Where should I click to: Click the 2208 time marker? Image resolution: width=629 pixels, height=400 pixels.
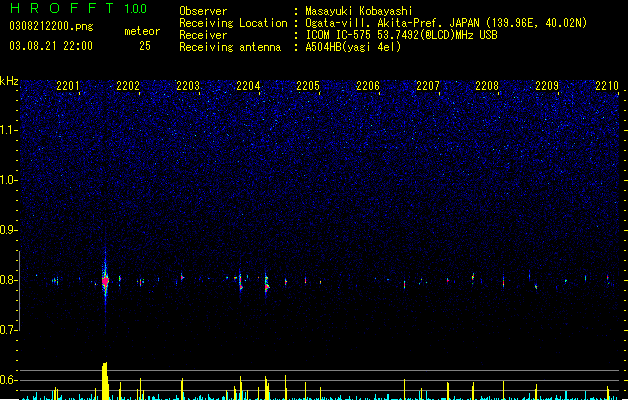tap(487, 86)
